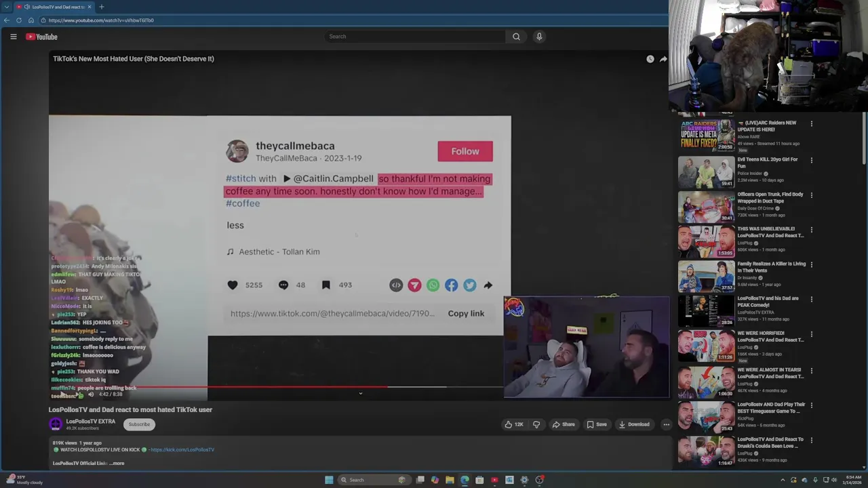Click the #coffee hashtag in TikTok caption
This screenshot has width=868, height=488.
[x=243, y=203]
